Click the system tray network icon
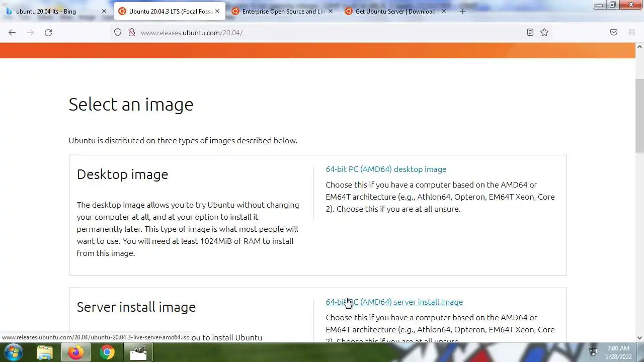Screen dimensions: 644x362 point(593,352)
